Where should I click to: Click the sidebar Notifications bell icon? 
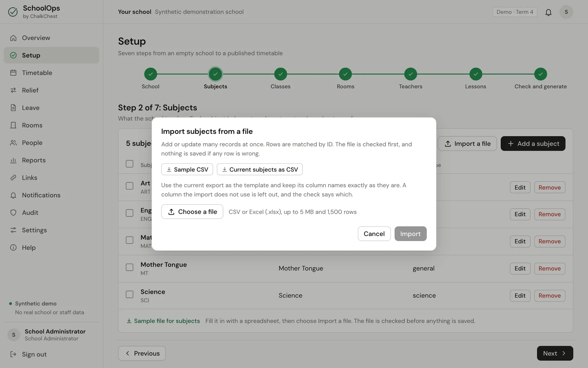click(13, 195)
